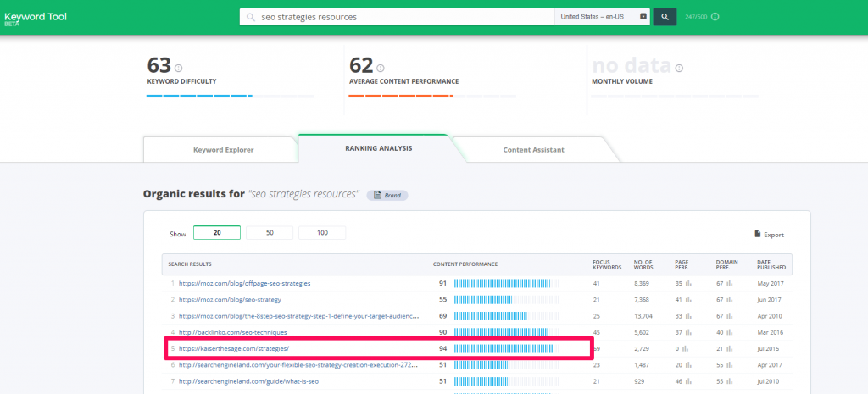Viewport: 868px width, 394px height.
Task: Sort by Page Perf. column header
Action: 682,264
